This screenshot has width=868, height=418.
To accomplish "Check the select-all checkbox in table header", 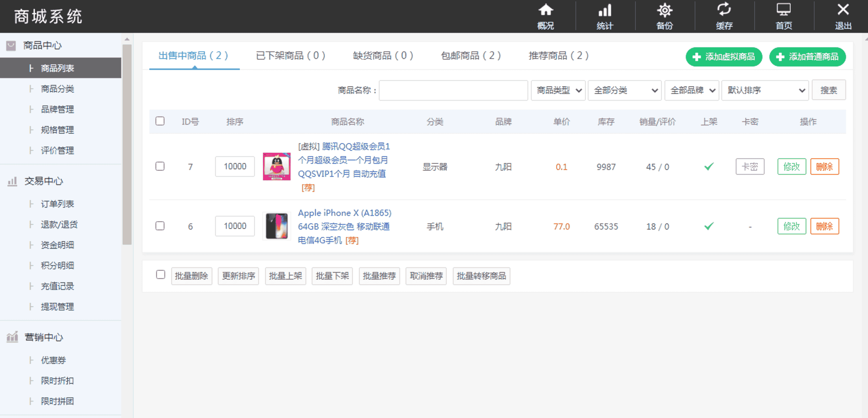I will (x=160, y=121).
